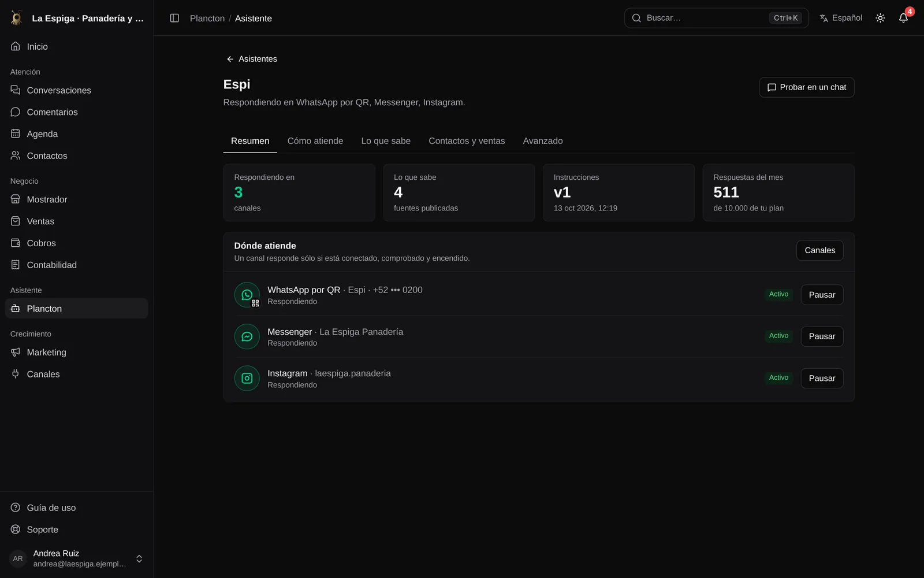Open Cobros section

77,243
